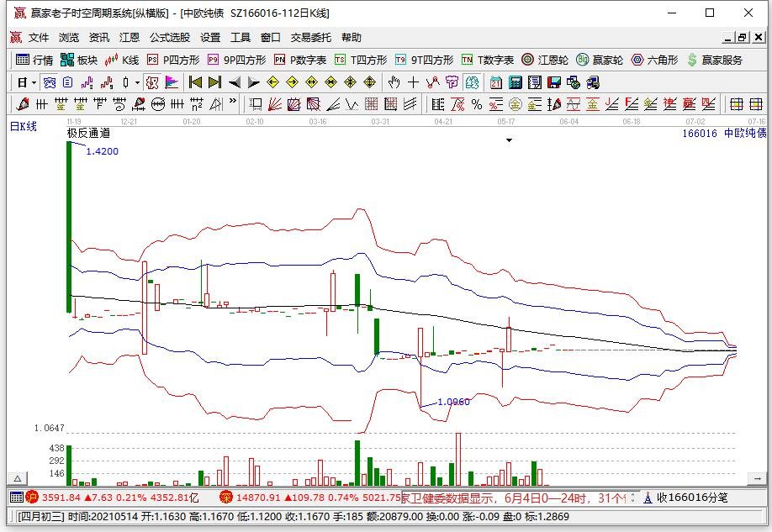Open dropdown arrow beside candlestick icon
This screenshot has height=532, width=772.
(x=137, y=82)
